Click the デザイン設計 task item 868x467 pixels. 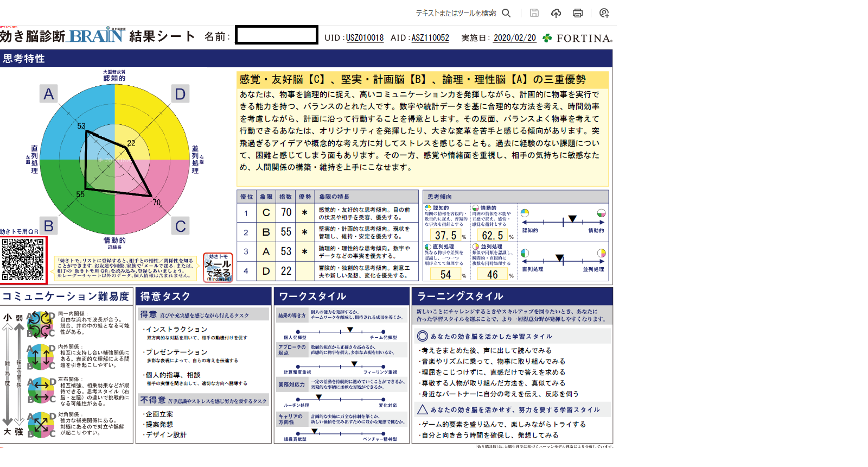point(165,435)
